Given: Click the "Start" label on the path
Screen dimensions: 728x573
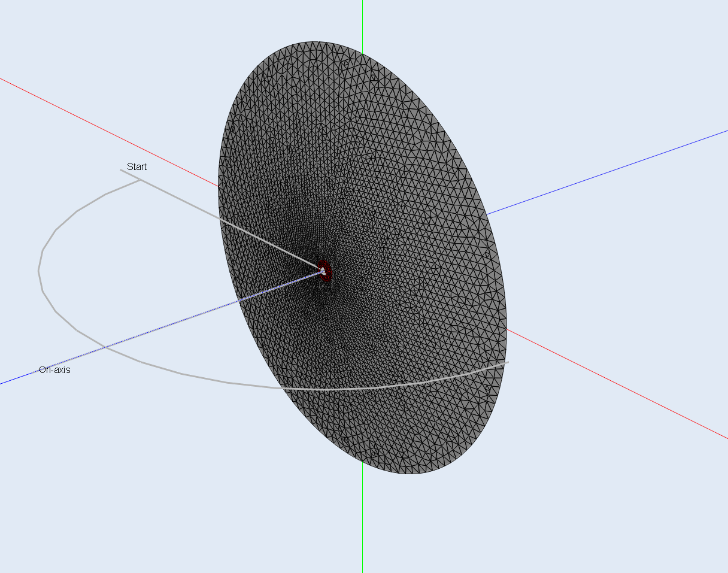Looking at the screenshot, I should click(136, 166).
